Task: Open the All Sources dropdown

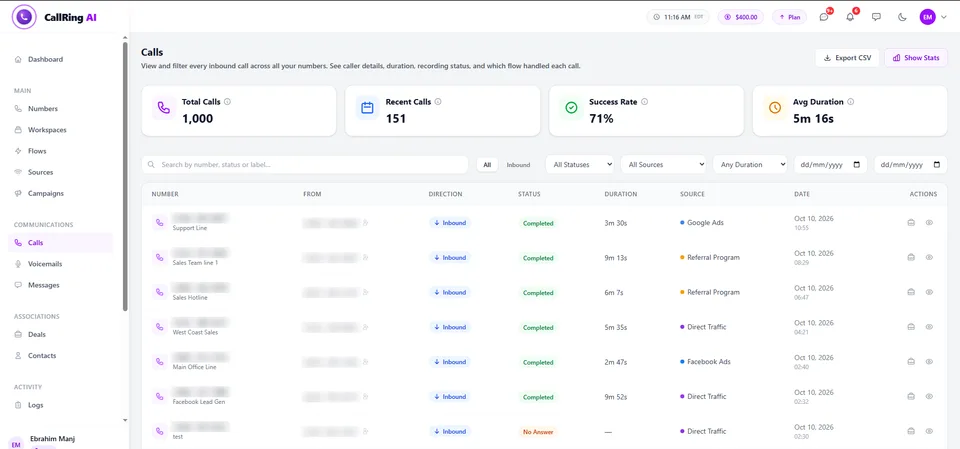Action: click(663, 165)
